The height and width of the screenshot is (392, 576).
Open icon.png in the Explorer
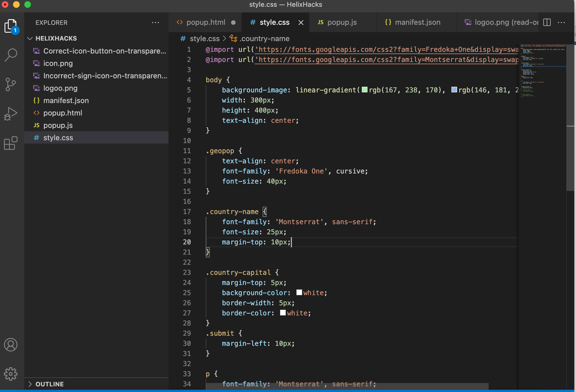point(58,63)
